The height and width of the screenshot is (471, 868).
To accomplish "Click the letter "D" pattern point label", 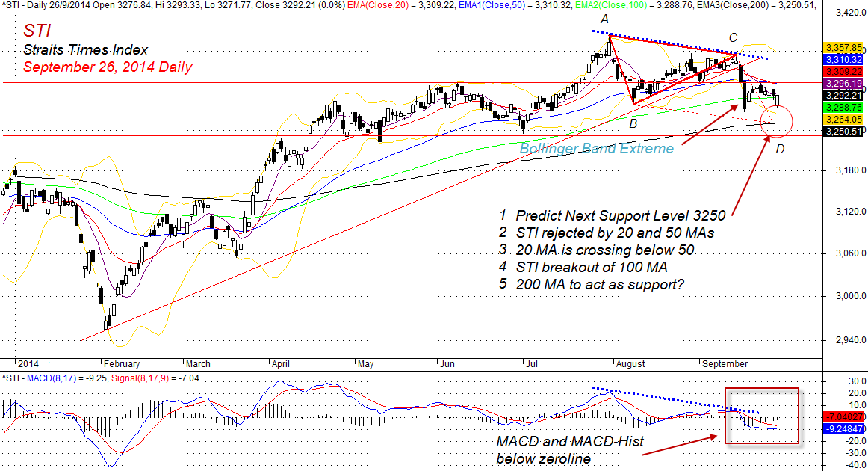I will pyautogui.click(x=780, y=149).
